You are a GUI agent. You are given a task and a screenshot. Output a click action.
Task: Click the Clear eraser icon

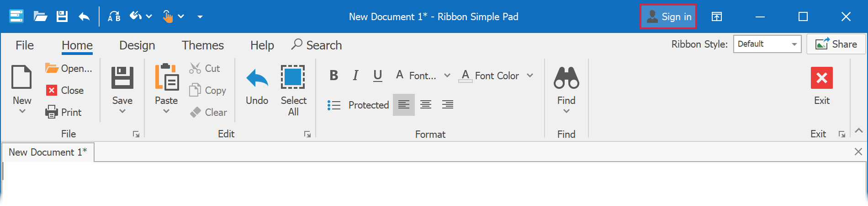tap(196, 112)
